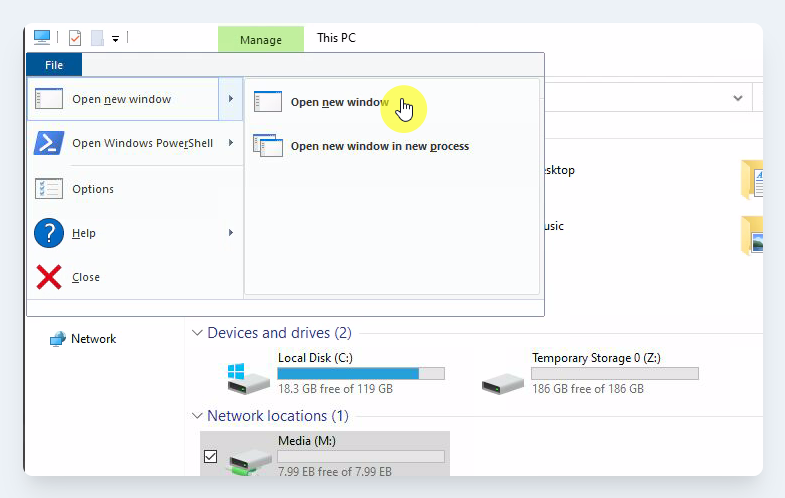Click the Temporary Storage 0 (Z:) label
This screenshot has width=785, height=498.
[596, 358]
